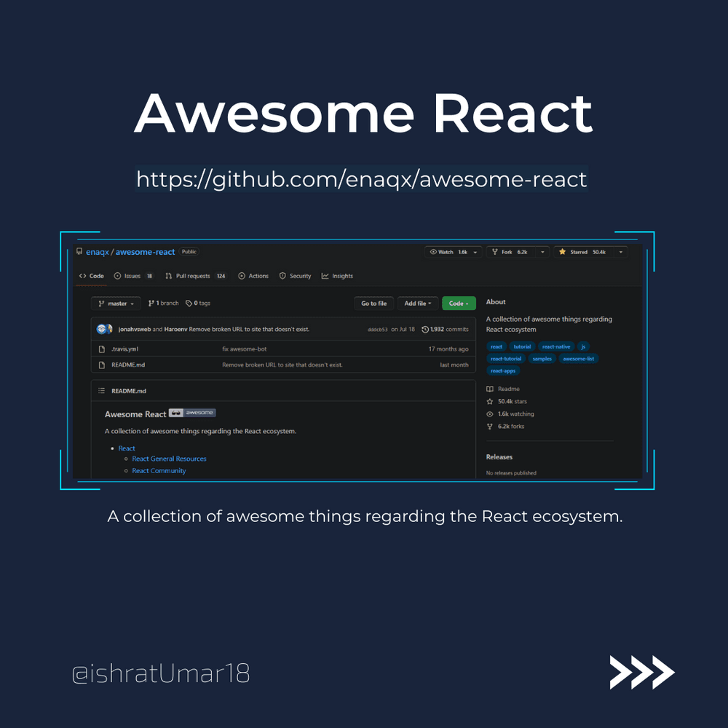Open the React General Resources link

coord(169,459)
